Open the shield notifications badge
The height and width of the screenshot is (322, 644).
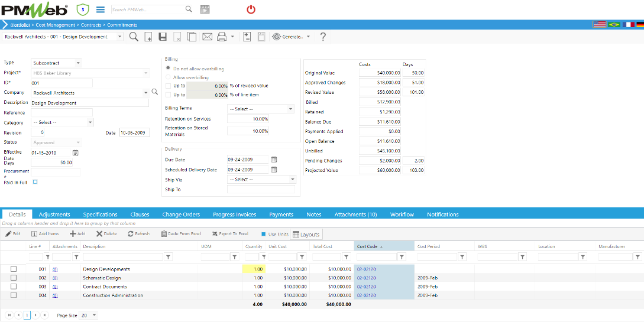83,9
